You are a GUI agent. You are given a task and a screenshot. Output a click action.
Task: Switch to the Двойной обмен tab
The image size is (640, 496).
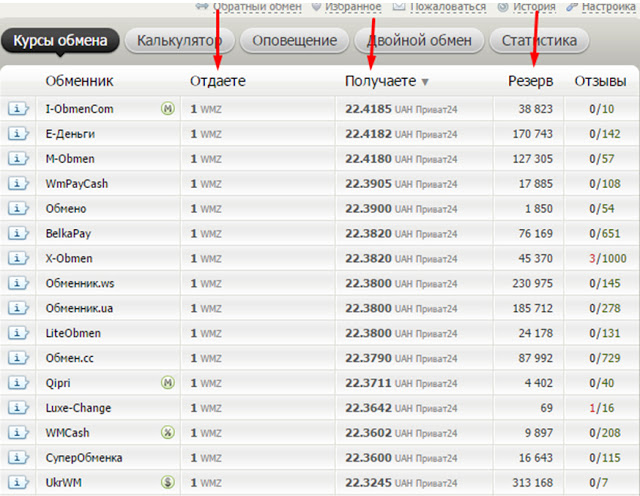(x=419, y=41)
